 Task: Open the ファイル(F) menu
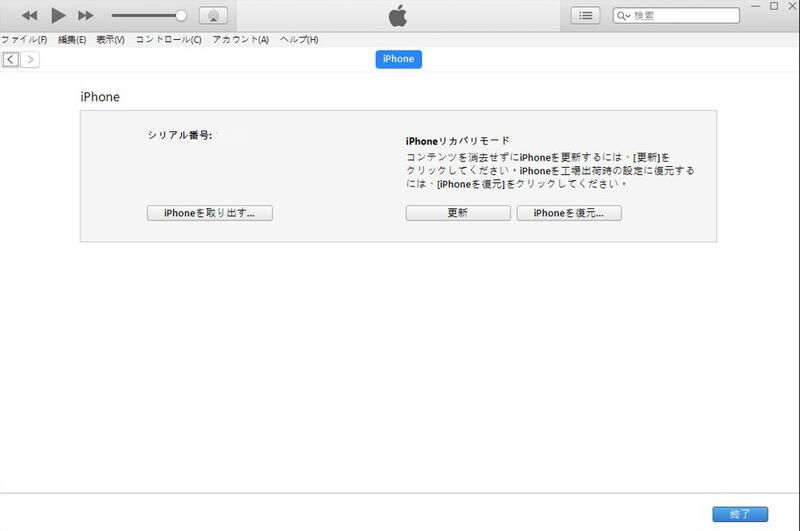24,40
